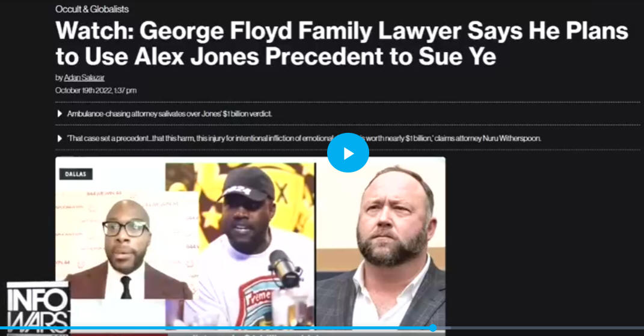Click the DALLAS location tag on video
Screen dimensions: 644x336
(76, 174)
